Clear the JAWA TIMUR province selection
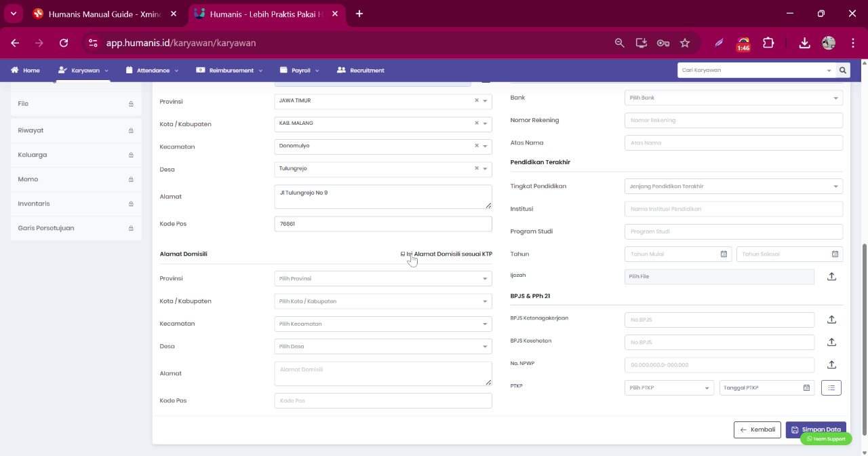The height and width of the screenshot is (456, 868). click(477, 100)
